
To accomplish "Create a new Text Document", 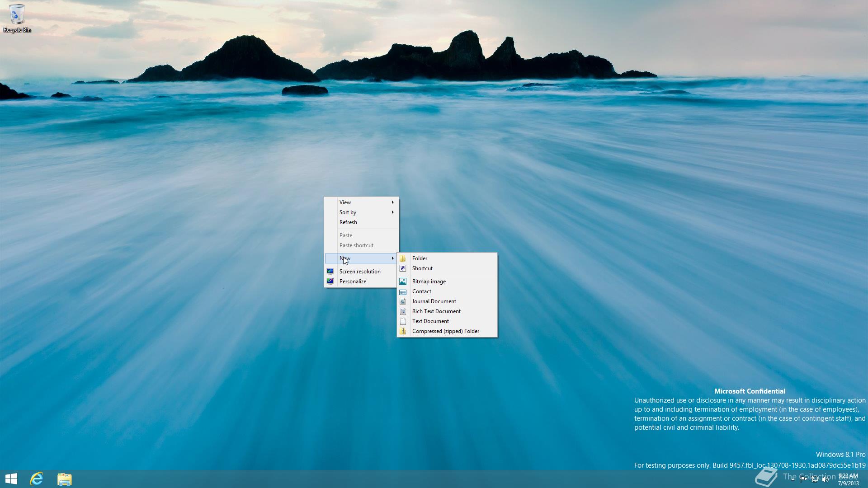I will pyautogui.click(x=447, y=321).
